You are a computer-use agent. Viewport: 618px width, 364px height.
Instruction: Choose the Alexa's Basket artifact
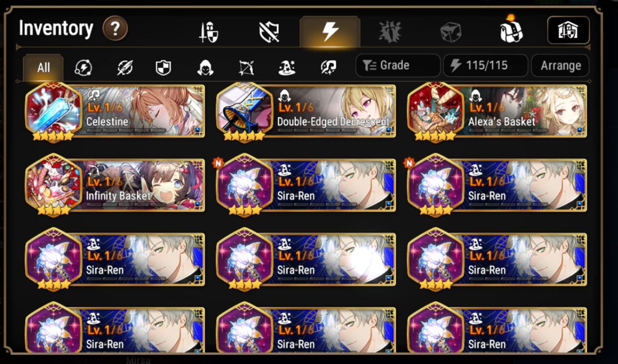(497, 111)
